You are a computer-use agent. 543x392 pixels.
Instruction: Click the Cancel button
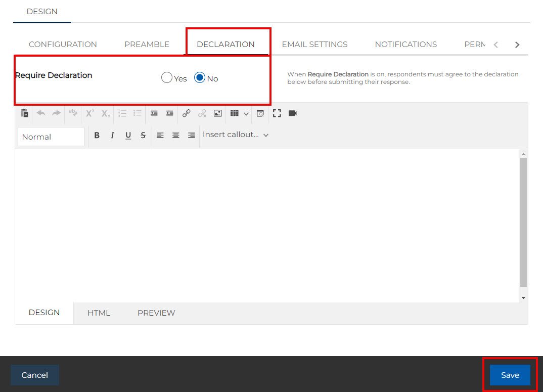point(35,375)
